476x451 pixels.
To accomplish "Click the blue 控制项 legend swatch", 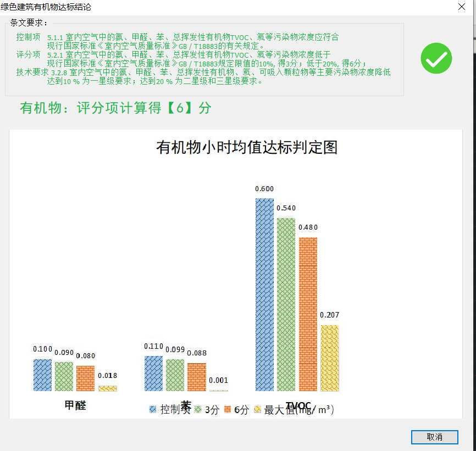I will (x=153, y=410).
